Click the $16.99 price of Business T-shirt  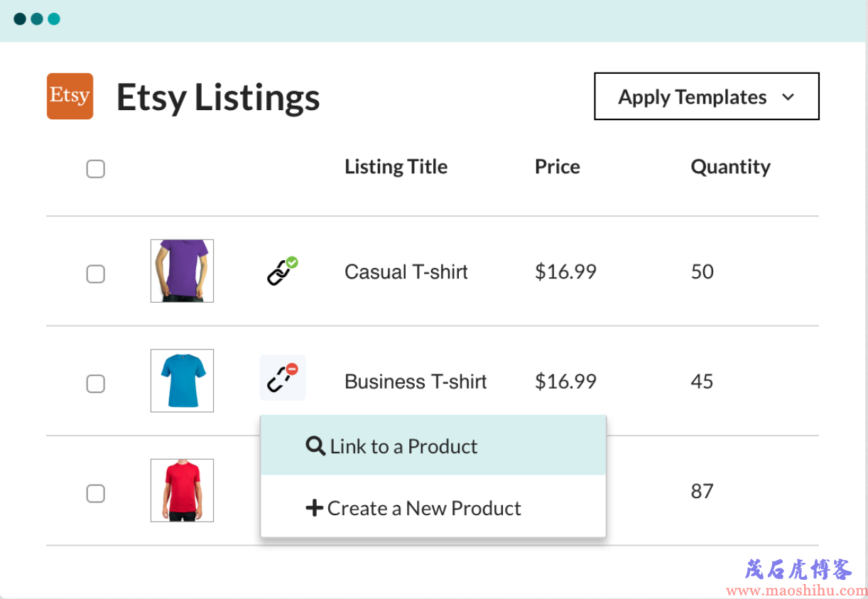click(565, 382)
